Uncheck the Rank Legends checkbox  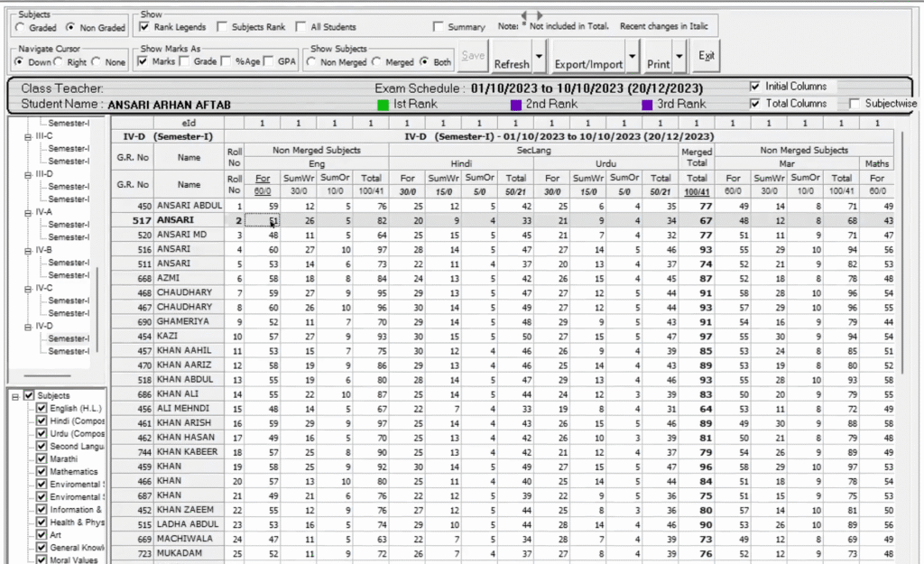[x=143, y=26]
